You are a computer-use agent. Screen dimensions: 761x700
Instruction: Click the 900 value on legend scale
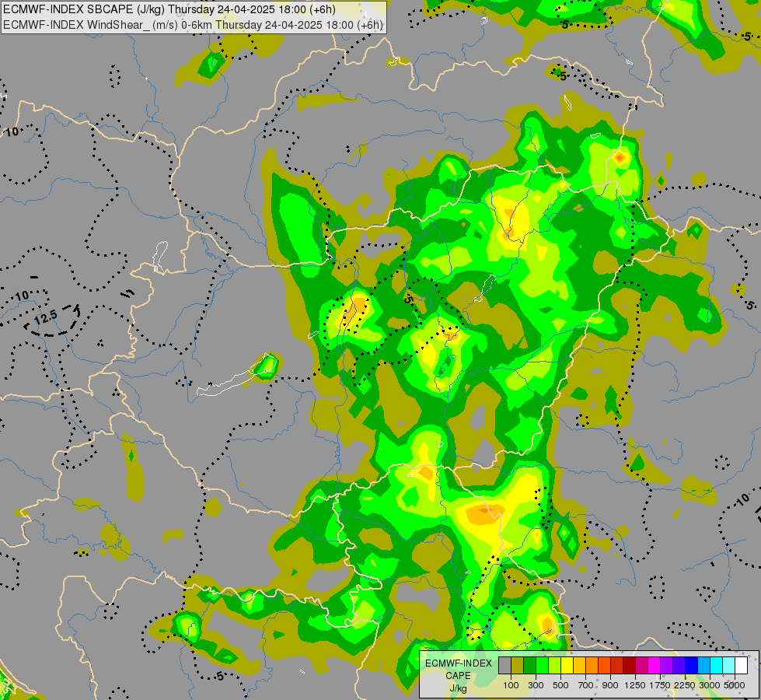(610, 685)
